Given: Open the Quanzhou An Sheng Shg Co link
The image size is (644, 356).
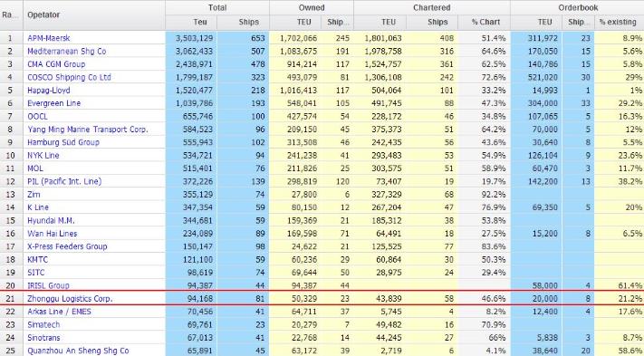Looking at the screenshot, I should pyautogui.click(x=78, y=351).
